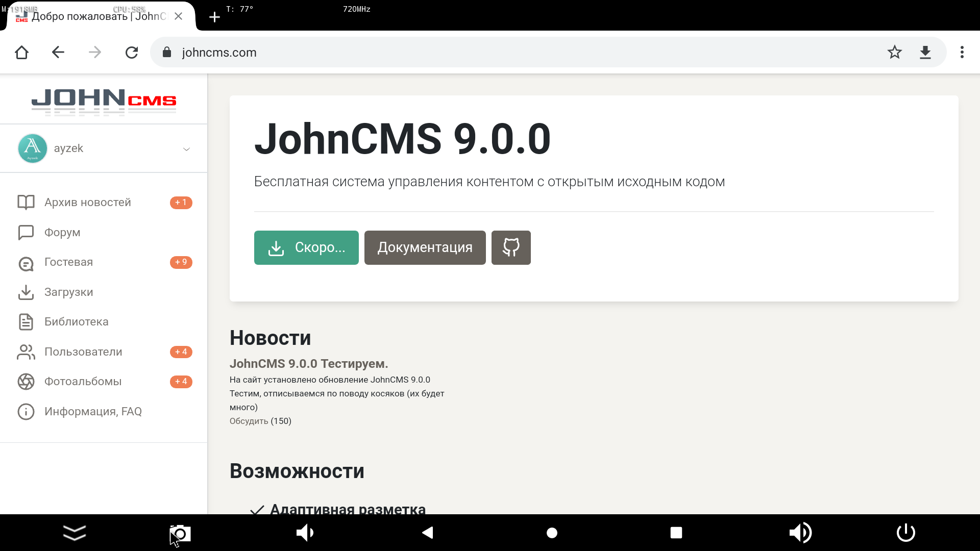The width and height of the screenshot is (980, 551).
Task: Reload the page with refresh icon
Action: point(132,52)
